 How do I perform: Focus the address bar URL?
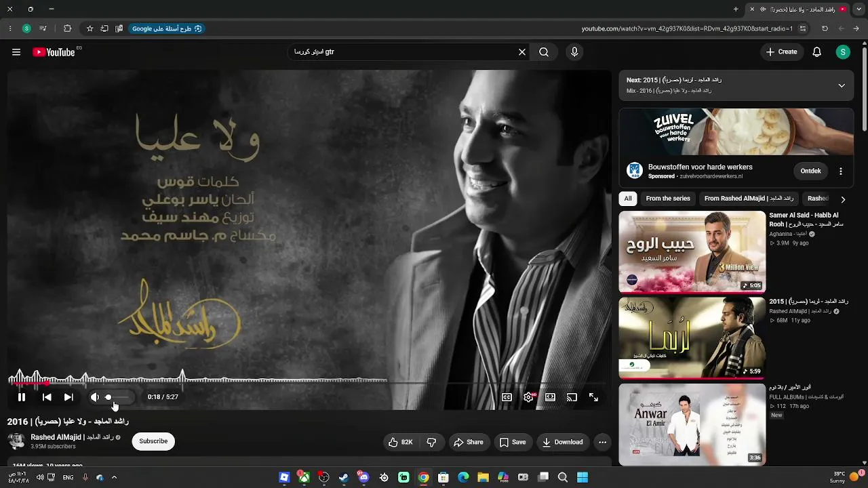point(687,28)
